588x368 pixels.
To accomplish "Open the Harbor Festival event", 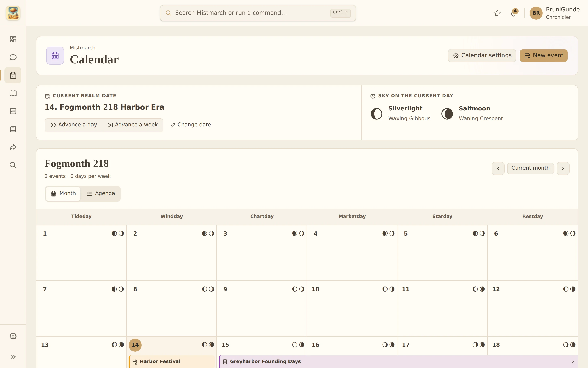I will click(x=172, y=362).
